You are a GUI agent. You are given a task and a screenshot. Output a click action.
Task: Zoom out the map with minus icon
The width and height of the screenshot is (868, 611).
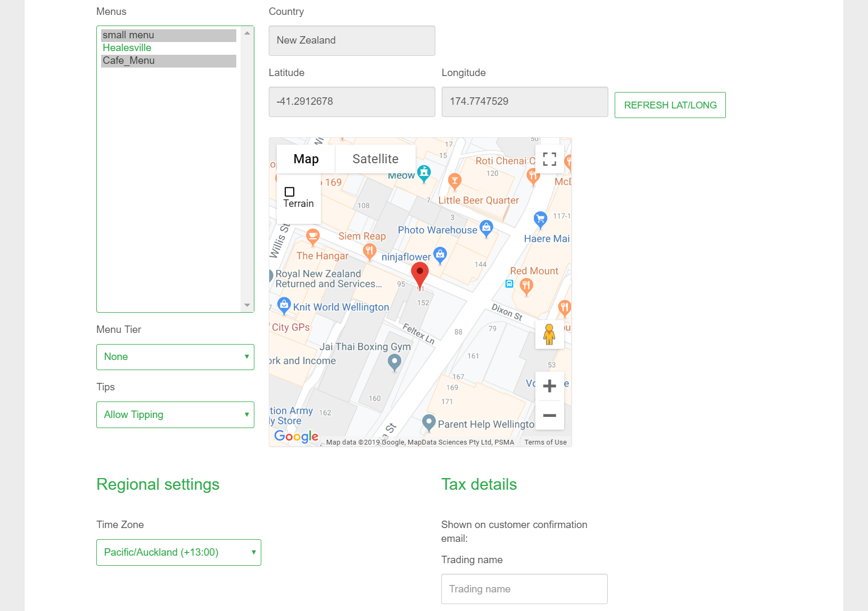point(549,415)
